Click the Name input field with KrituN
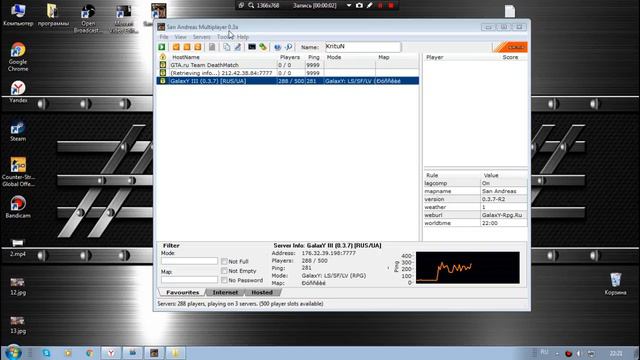The image size is (640, 360). (363, 47)
